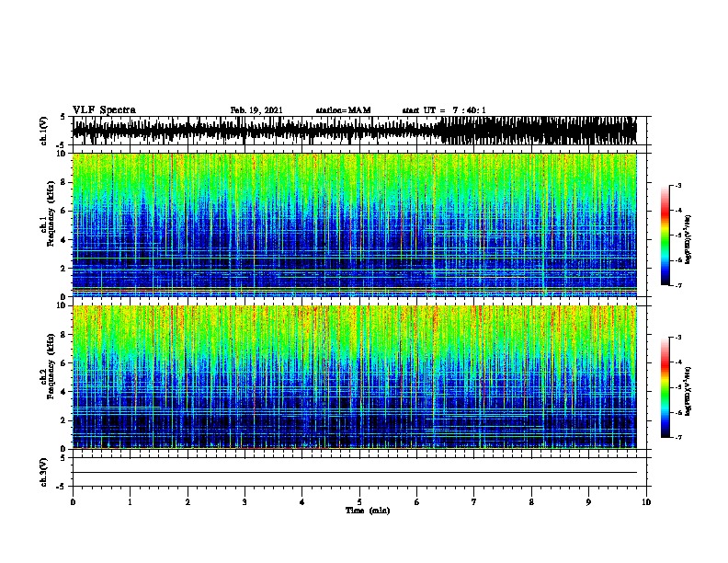The image size is (728, 563).
Task: Click the "-5" volt tick of ch.3(V) panel
Action: pos(61,487)
